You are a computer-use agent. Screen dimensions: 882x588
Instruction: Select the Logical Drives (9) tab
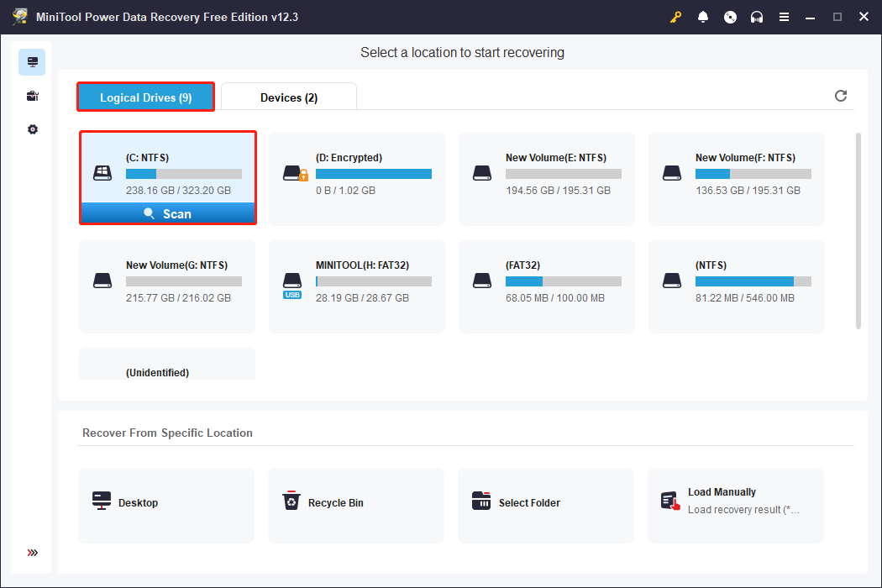click(146, 97)
